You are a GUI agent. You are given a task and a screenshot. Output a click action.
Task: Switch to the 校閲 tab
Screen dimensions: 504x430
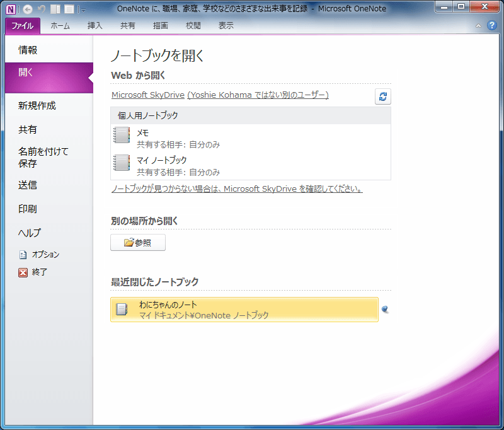pos(193,26)
